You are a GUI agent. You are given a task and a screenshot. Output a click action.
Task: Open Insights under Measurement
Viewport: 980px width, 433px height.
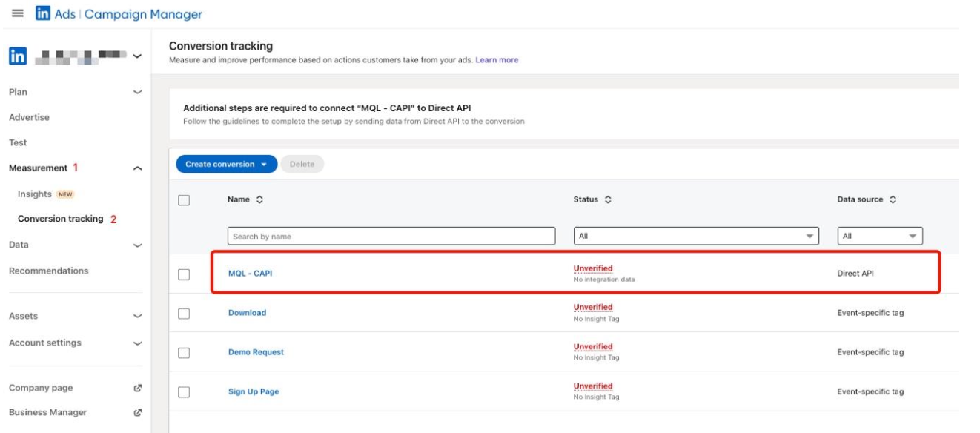tap(35, 194)
